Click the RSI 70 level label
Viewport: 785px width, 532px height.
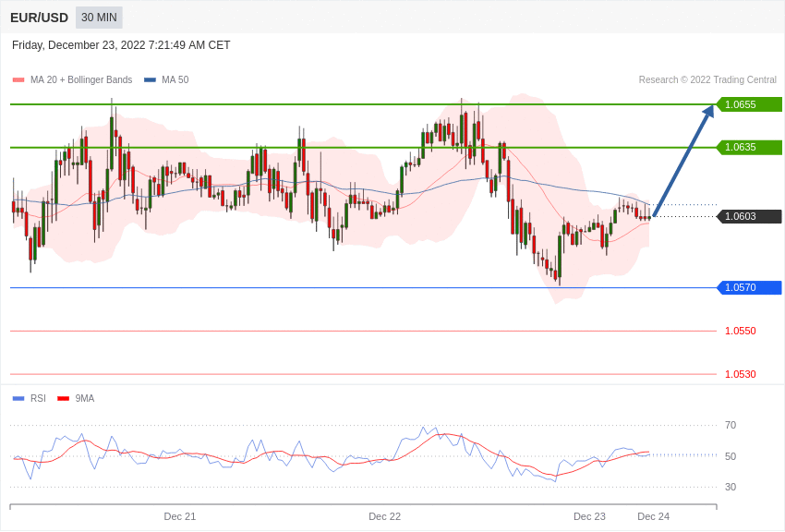click(731, 426)
